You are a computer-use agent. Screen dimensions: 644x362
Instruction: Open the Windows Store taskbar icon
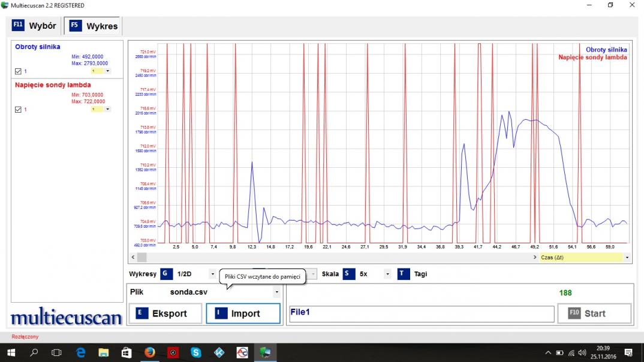point(126,352)
